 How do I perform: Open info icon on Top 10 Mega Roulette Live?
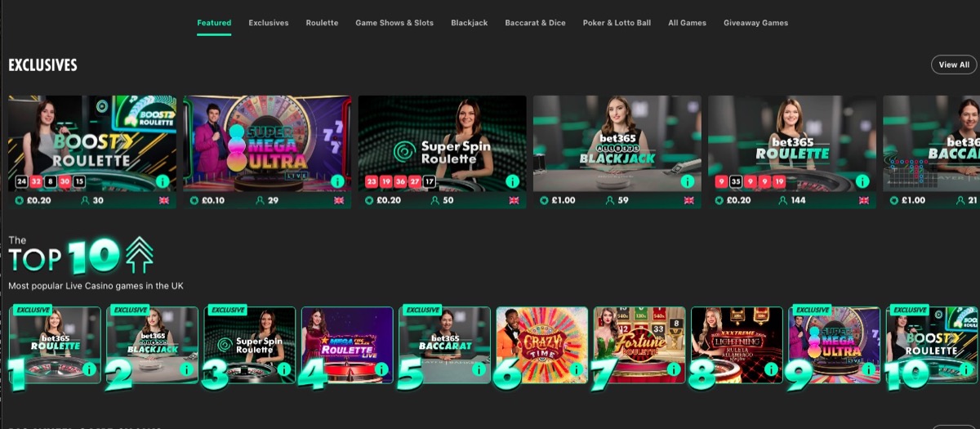(x=381, y=369)
